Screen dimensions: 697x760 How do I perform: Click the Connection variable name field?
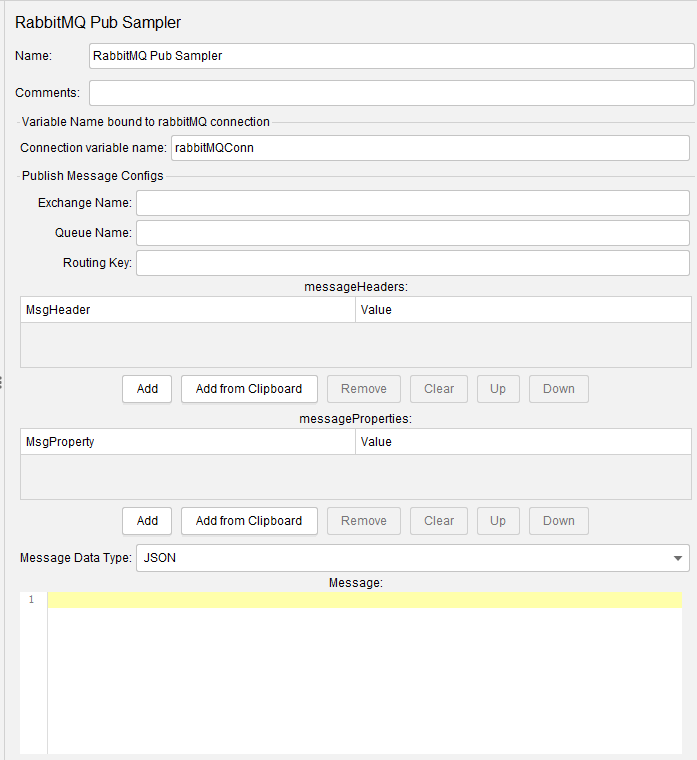[x=430, y=148]
